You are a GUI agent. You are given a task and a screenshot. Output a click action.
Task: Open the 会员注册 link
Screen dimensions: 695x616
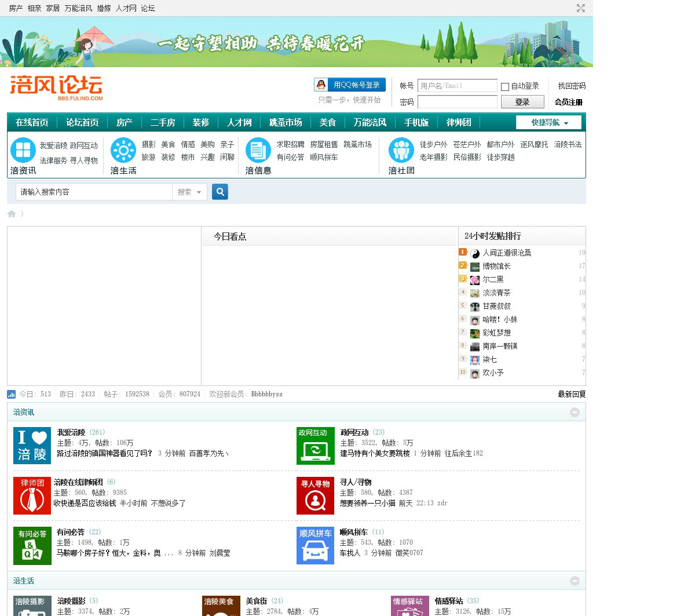click(568, 102)
